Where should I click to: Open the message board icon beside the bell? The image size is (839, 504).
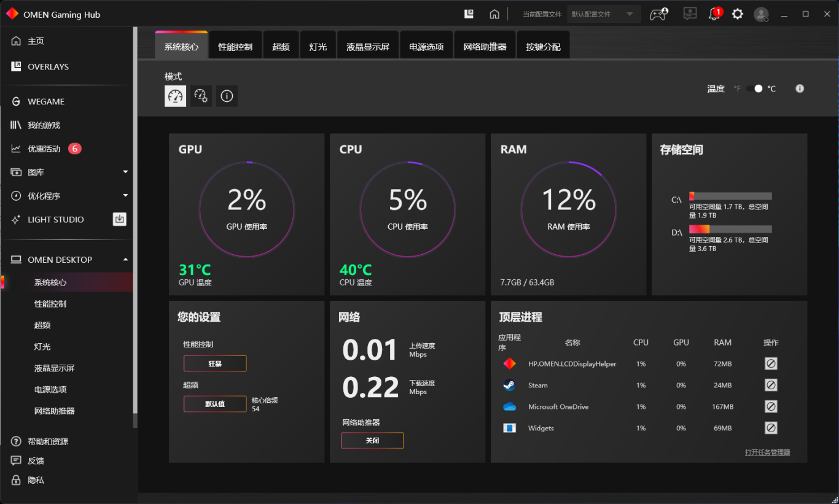[x=690, y=14]
